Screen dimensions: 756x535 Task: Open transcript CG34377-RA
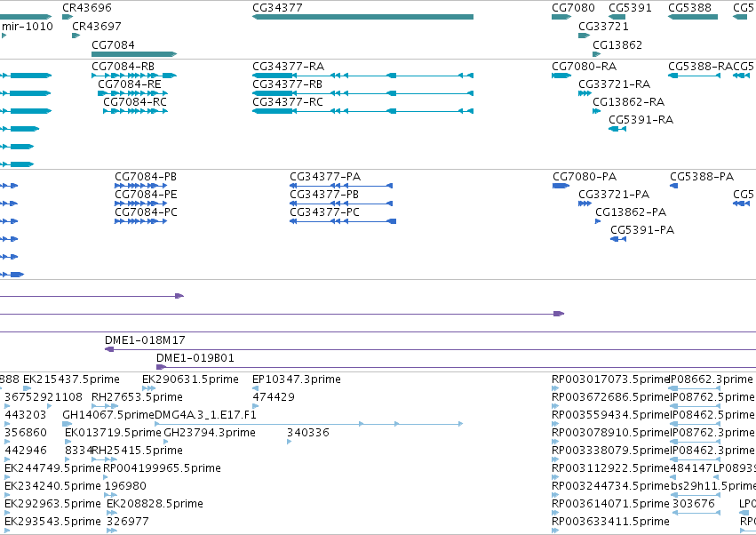(x=289, y=67)
